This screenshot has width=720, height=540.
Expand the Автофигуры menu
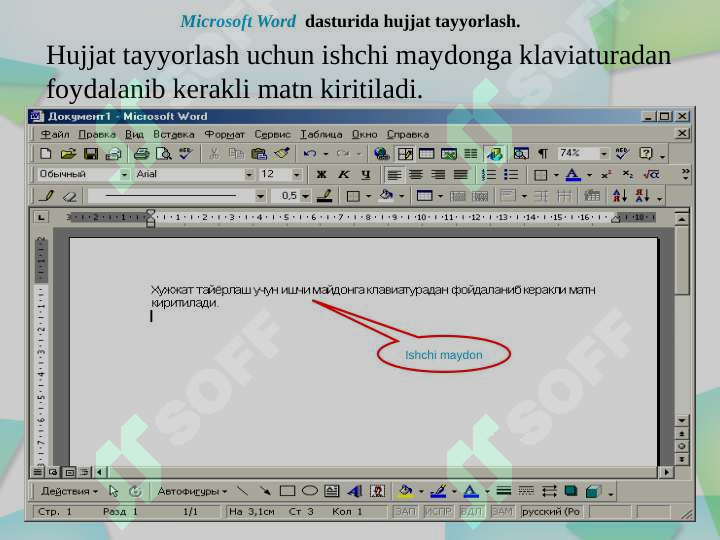click(192, 491)
